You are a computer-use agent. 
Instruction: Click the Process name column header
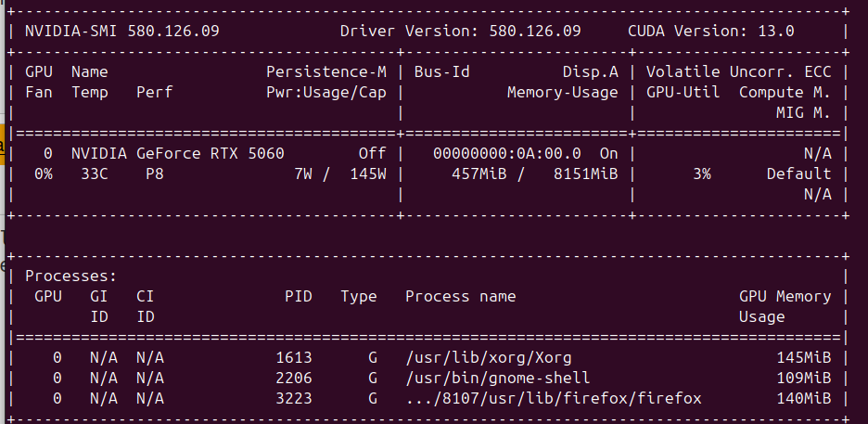point(460,296)
